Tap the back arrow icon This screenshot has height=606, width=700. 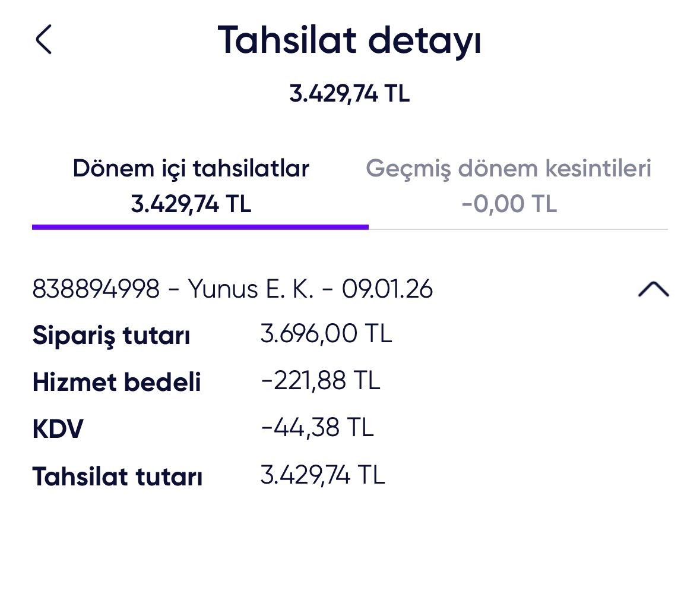click(44, 40)
